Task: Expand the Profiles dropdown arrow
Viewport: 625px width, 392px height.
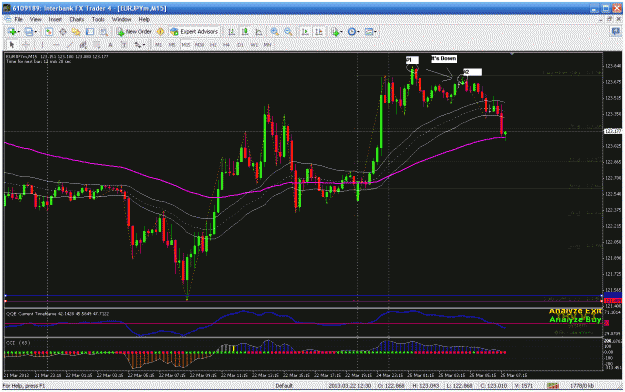Action: point(35,32)
